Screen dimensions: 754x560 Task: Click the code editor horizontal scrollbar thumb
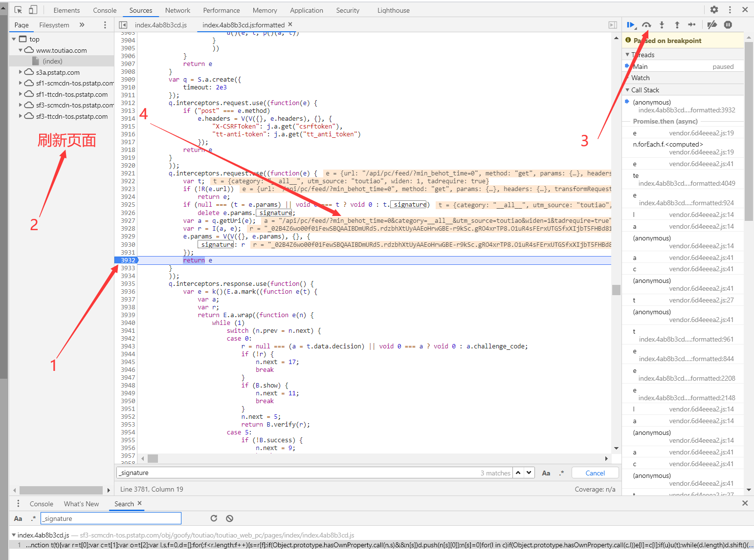coord(153,458)
